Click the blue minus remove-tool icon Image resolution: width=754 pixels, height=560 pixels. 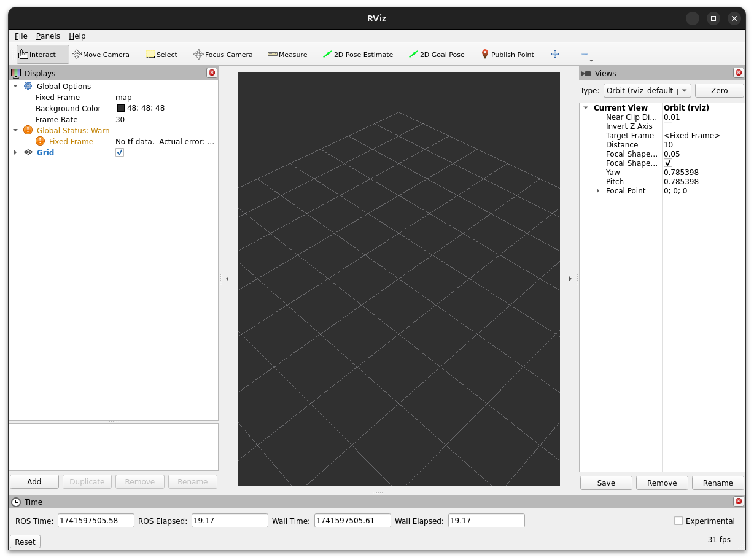tap(585, 54)
